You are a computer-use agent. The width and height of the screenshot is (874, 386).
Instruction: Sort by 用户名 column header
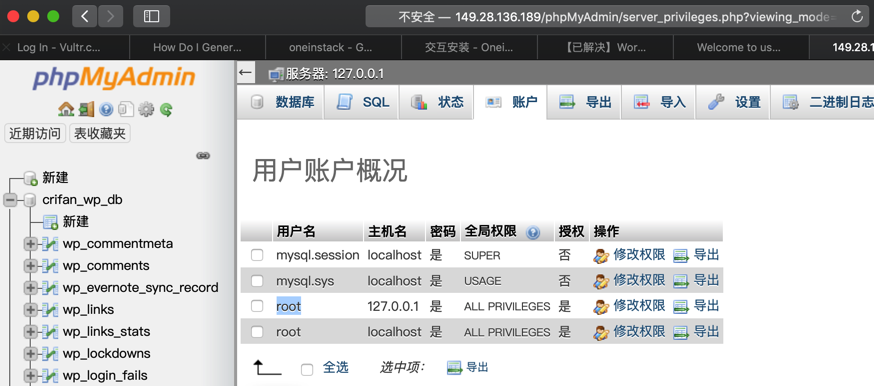tap(296, 231)
